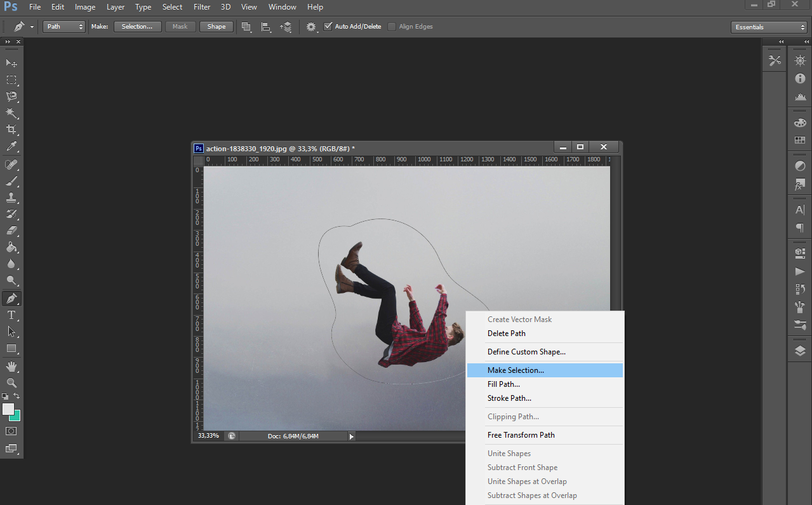Select the Eraser tool

[x=11, y=231]
